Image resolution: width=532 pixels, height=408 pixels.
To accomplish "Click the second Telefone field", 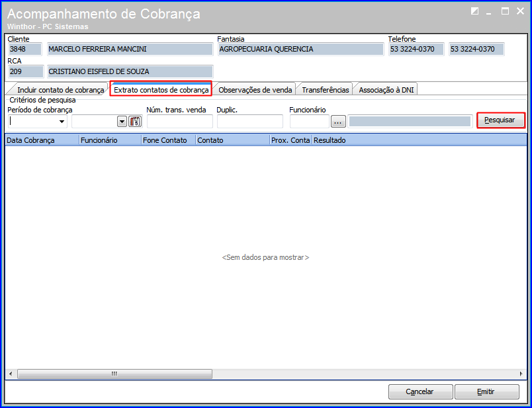I will (x=476, y=49).
